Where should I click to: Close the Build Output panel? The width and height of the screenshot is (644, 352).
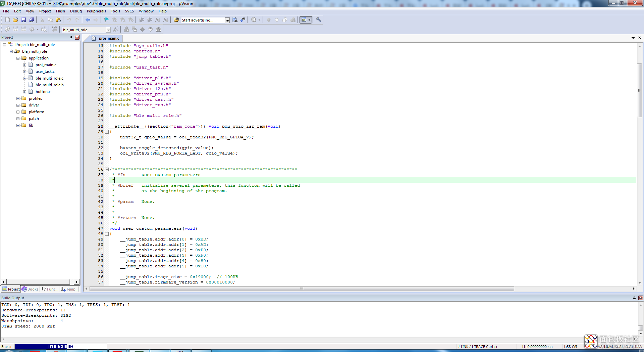tap(641, 298)
